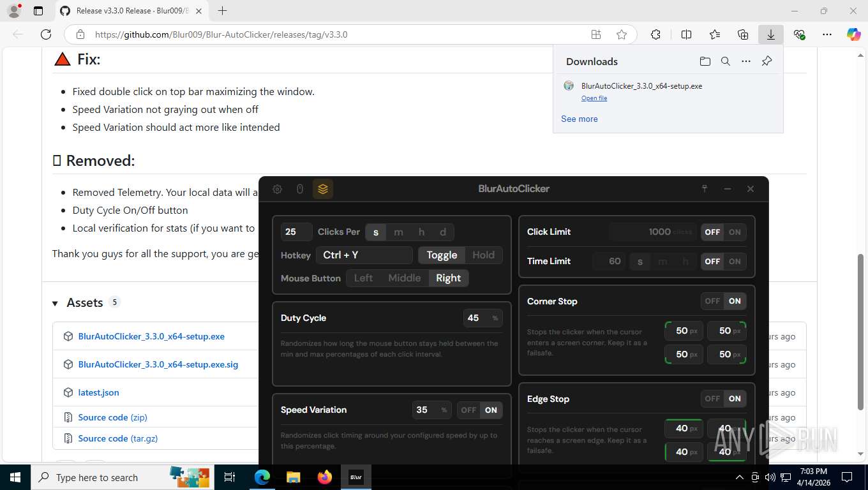Select the Release v3.3.0 browser tab
The width and height of the screenshot is (868, 490).
(x=131, y=11)
